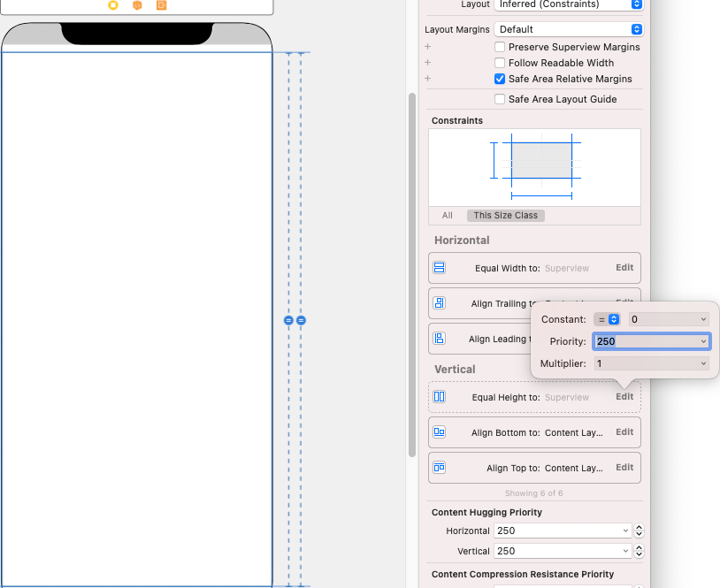Click plus next to Safe Area Relative Margins

427,79
